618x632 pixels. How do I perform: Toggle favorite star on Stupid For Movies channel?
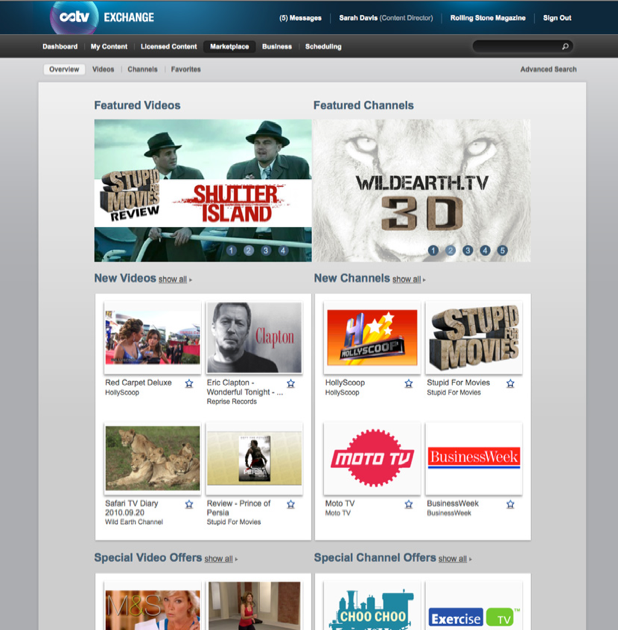pyautogui.click(x=510, y=384)
